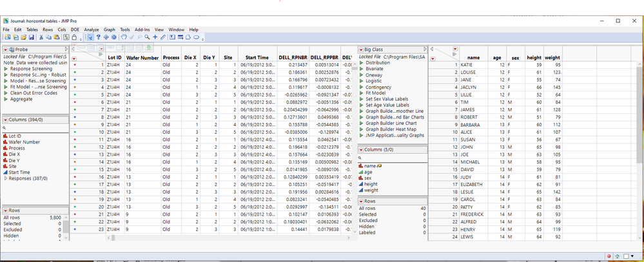Select the Grabber hand tool
644x262 pixels.
tap(124, 37)
